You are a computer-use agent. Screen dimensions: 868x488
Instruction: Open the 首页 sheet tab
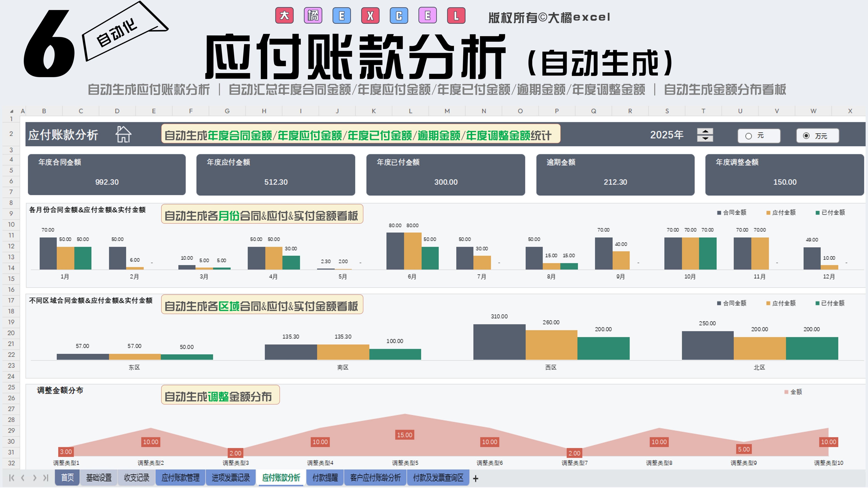67,478
